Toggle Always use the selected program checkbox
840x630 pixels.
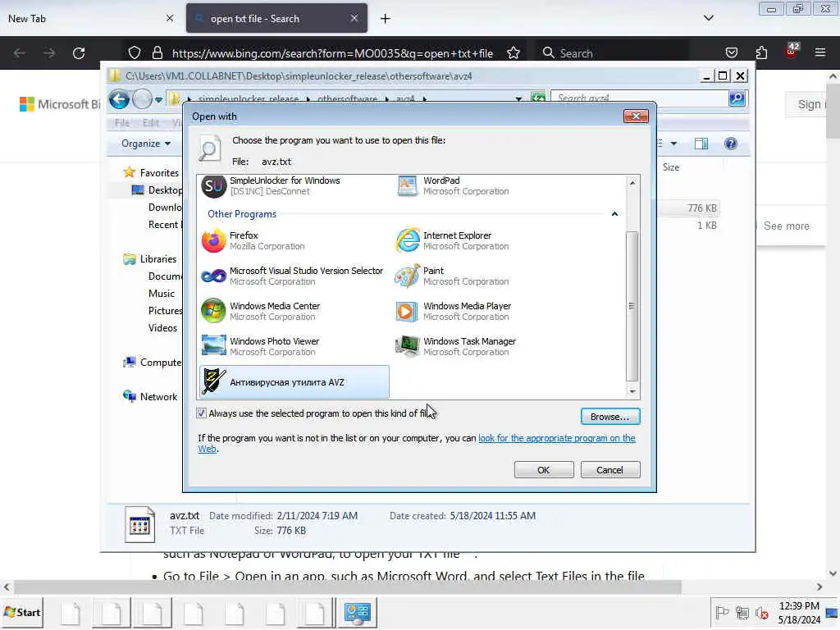(x=202, y=413)
